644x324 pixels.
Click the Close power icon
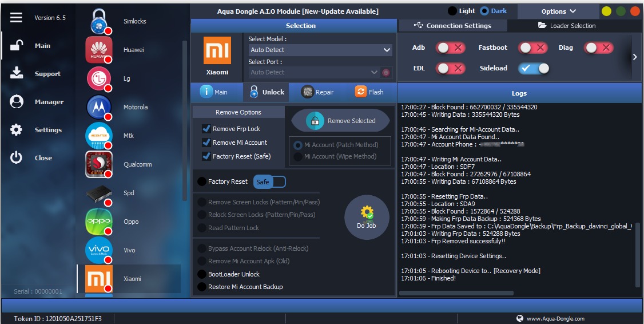(x=16, y=157)
